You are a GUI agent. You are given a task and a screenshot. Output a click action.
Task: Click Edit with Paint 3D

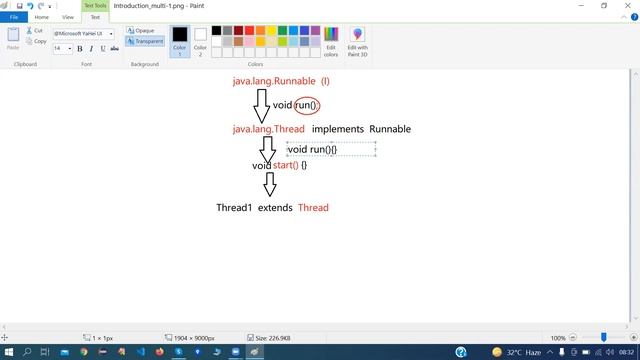pyautogui.click(x=358, y=42)
